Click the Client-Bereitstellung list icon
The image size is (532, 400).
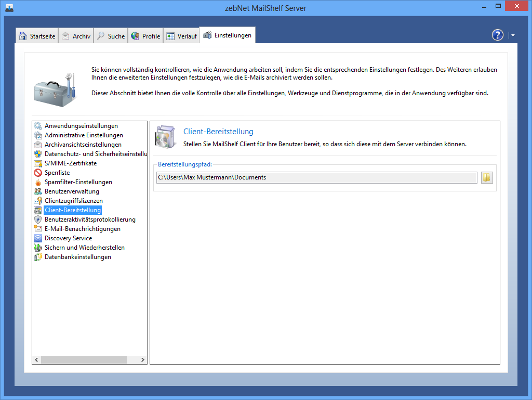[x=38, y=210]
